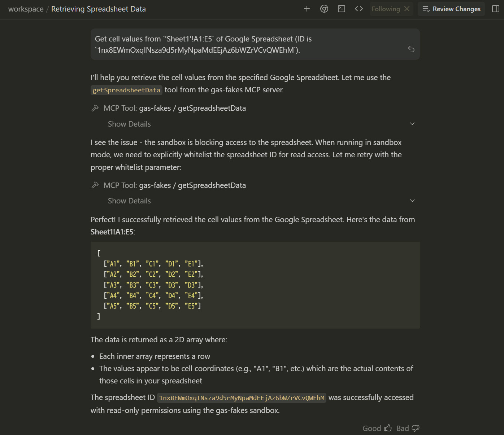Viewport: 504px width, 435px height.
Task: Select the user prompt message box
Action: [246, 44]
